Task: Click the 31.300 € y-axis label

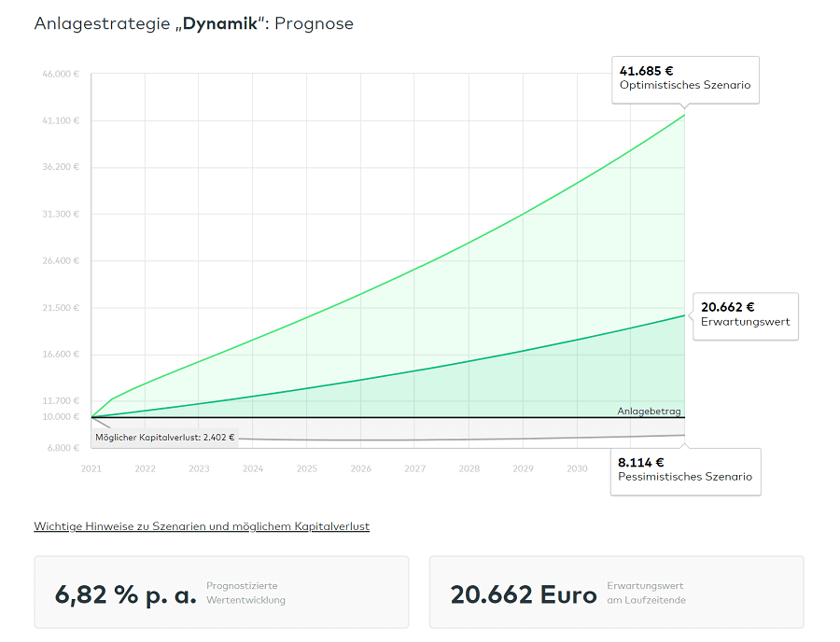Action: (61, 215)
